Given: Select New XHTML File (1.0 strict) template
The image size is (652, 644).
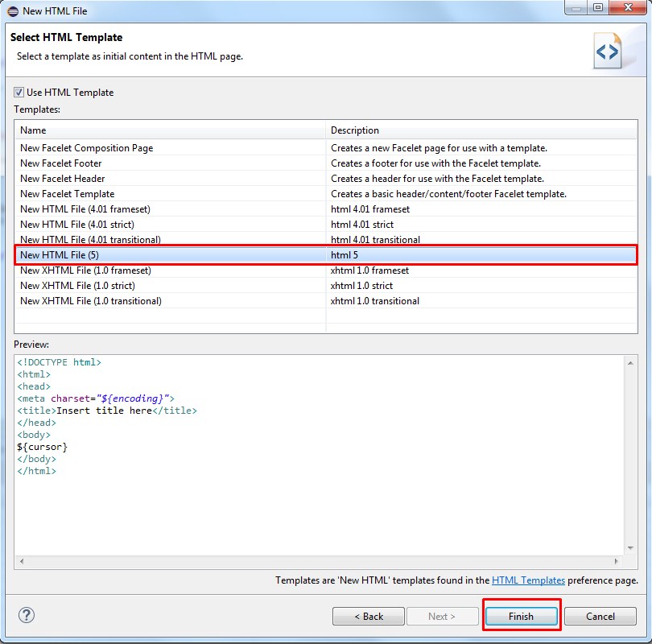Looking at the screenshot, I should (x=326, y=286).
